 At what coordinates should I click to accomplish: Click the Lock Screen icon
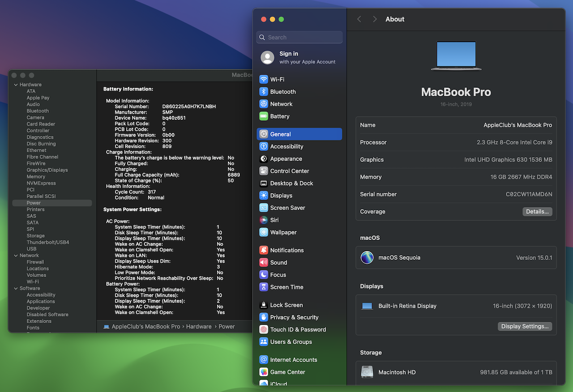[264, 305]
